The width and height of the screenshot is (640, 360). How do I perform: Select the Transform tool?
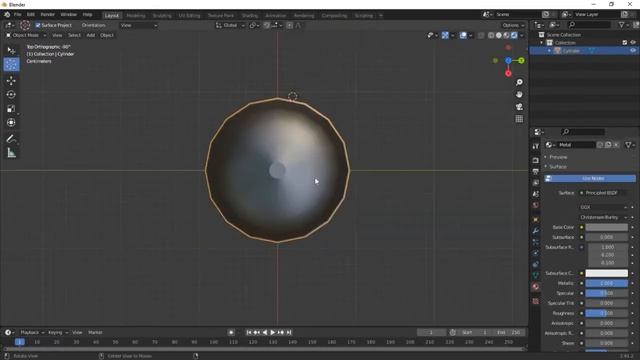tap(11, 122)
